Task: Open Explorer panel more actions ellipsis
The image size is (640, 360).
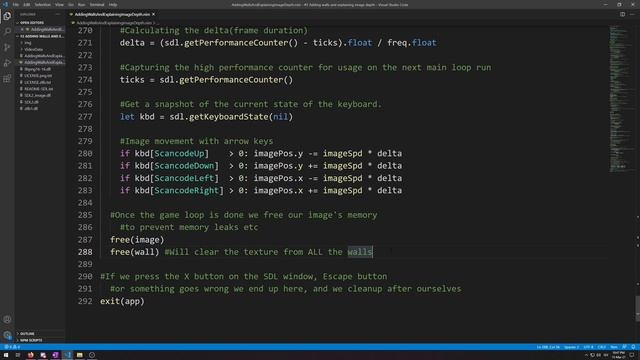Action: 58,14
